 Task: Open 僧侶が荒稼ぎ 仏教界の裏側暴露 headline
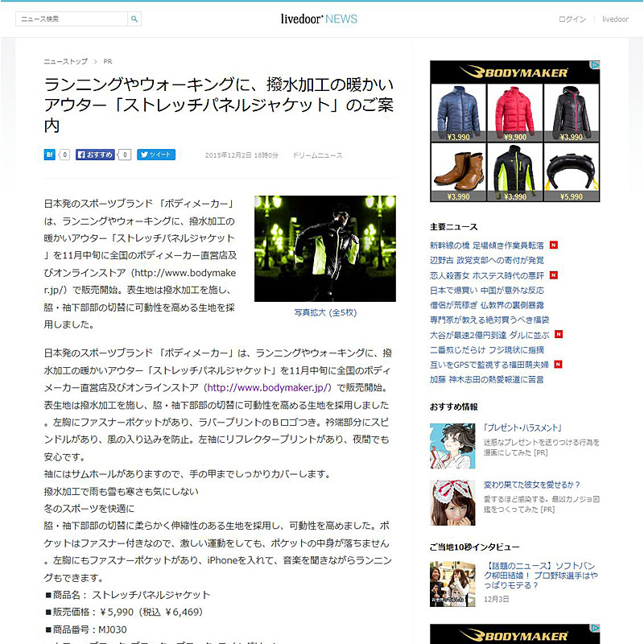tap(487, 305)
